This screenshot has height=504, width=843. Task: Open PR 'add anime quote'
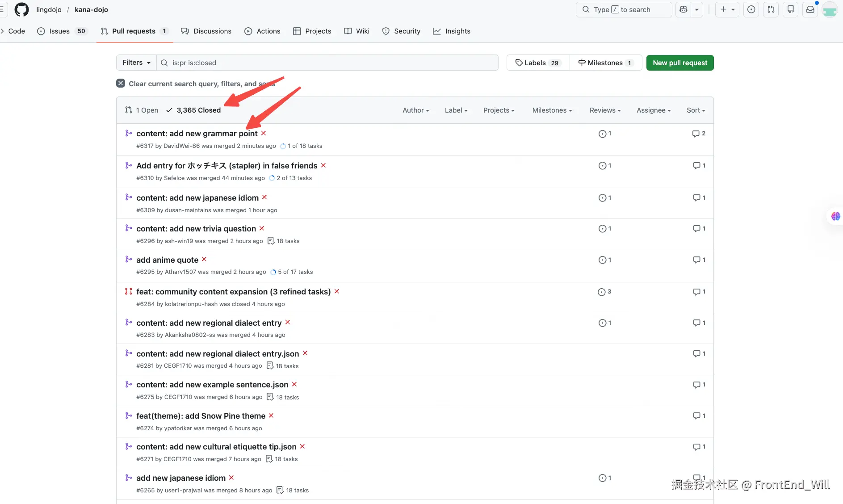click(168, 260)
